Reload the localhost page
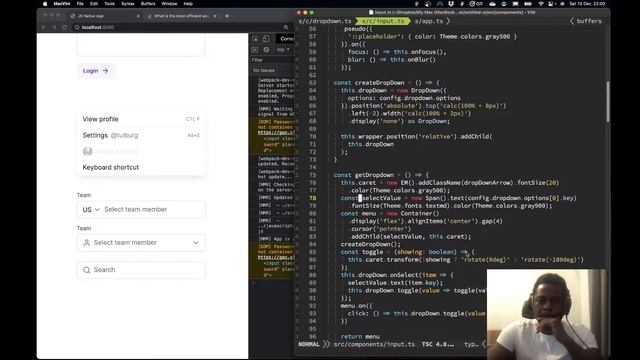Image resolution: width=640 pixels, height=360 pixels. tap(64, 27)
